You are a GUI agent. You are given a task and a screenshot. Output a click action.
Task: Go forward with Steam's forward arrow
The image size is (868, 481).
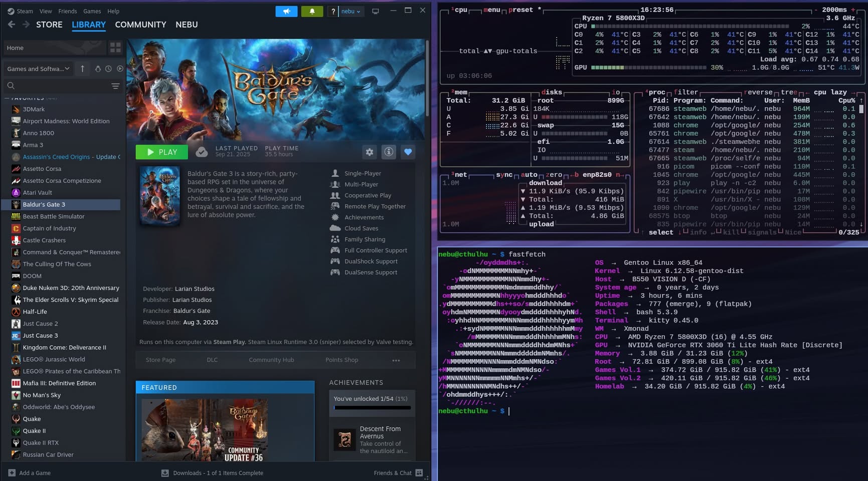26,25
